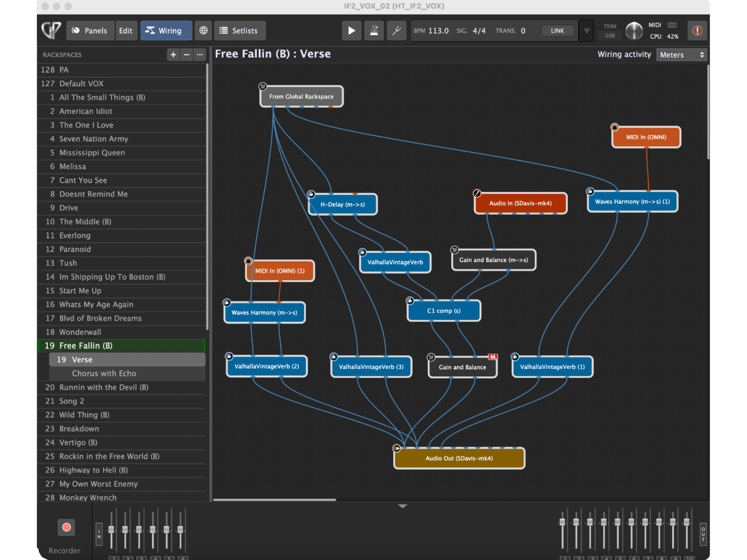
Task: Click input channel 1 fader
Action: click(111, 529)
